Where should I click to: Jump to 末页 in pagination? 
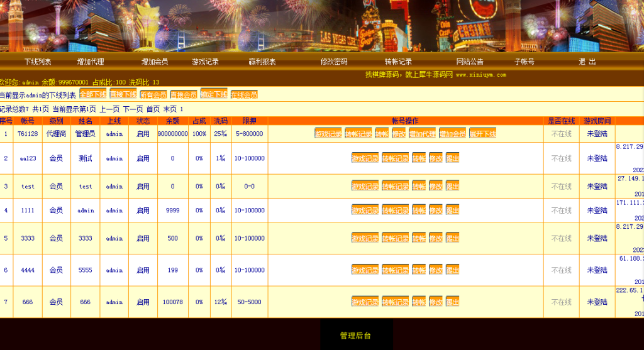(170, 109)
